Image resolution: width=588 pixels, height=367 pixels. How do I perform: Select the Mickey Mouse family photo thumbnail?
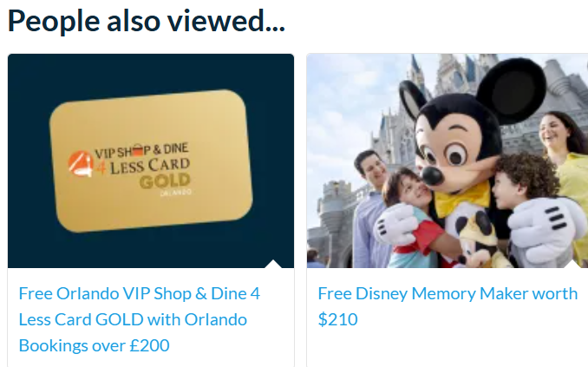pos(448,161)
